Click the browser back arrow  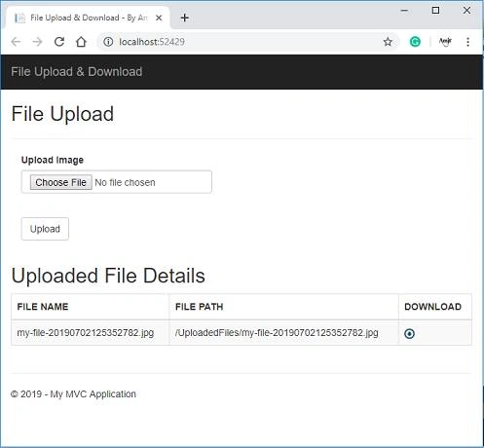(16, 42)
